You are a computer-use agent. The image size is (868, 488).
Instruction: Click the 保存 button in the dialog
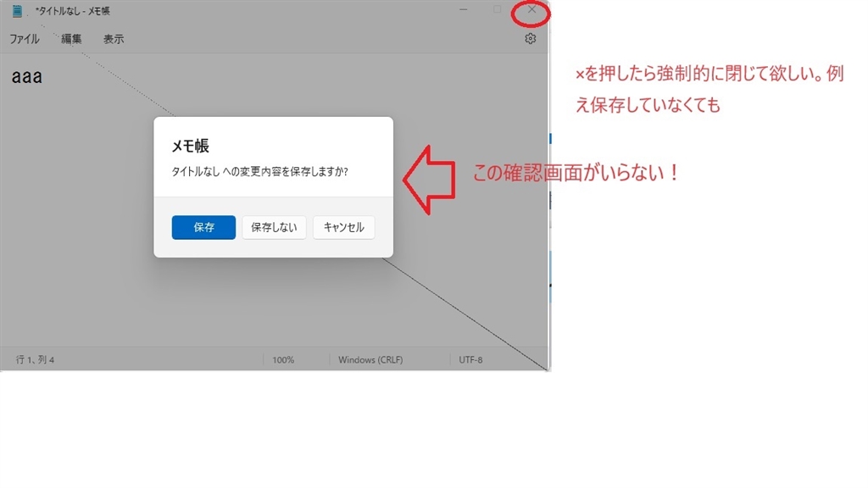[x=203, y=227]
